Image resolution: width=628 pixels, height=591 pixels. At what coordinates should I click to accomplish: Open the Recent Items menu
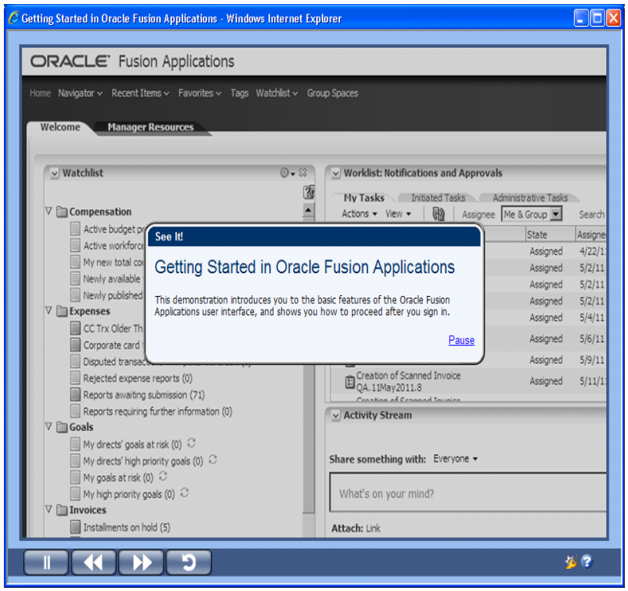pyautogui.click(x=140, y=93)
